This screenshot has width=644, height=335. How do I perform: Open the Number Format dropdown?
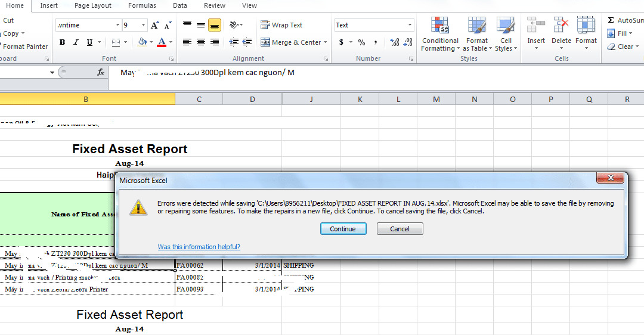410,25
